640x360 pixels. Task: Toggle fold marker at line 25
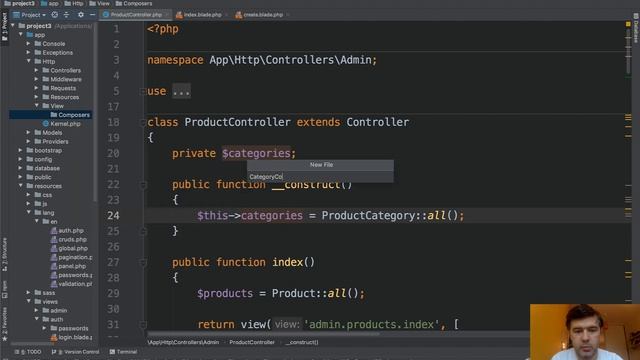[143, 231]
